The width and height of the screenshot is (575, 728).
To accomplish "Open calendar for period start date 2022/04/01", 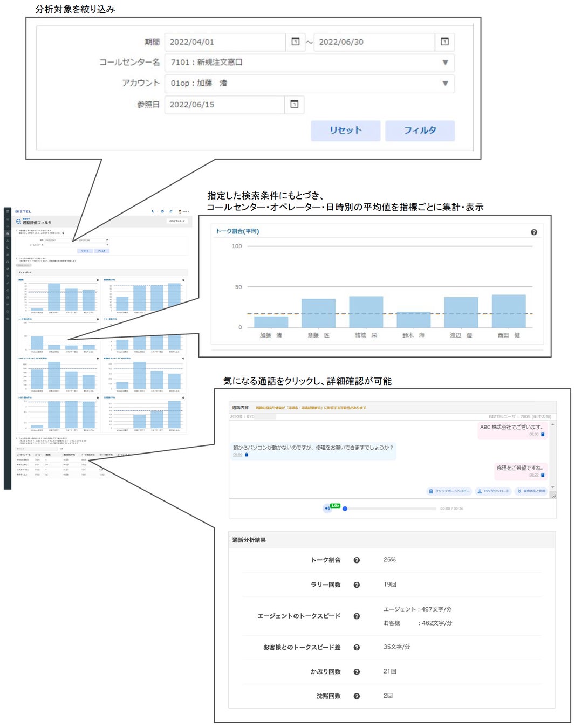I will click(x=295, y=42).
